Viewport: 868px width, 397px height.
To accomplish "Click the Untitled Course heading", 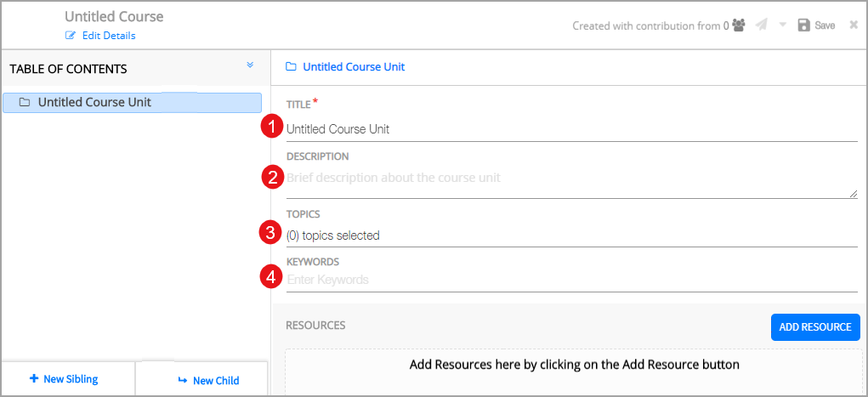I will [x=114, y=17].
